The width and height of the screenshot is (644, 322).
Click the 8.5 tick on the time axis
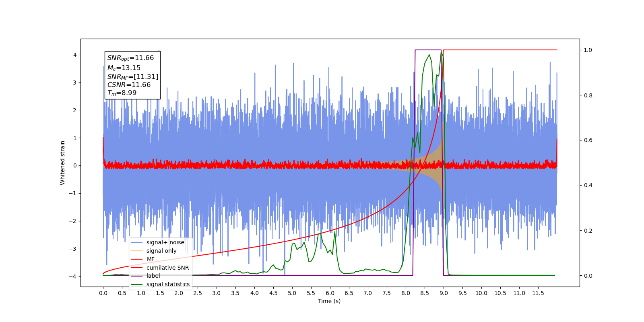point(425,293)
